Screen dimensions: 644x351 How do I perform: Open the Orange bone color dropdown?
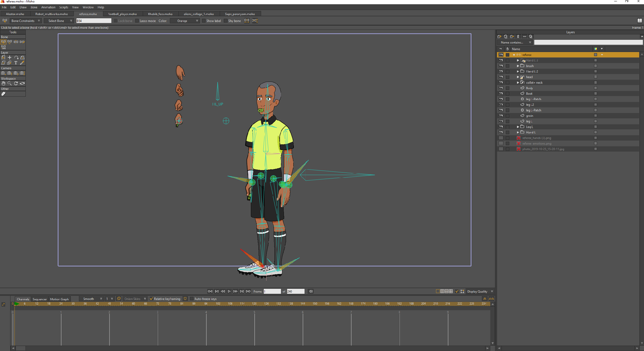pos(185,20)
